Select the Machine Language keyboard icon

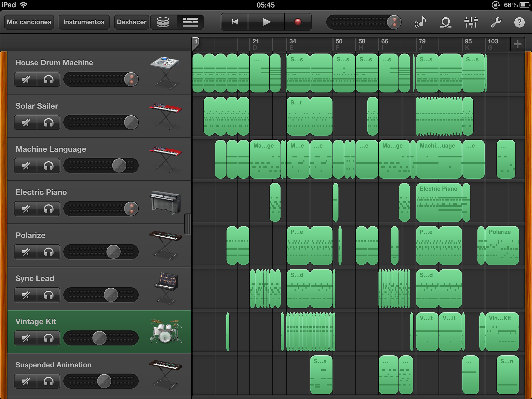(x=165, y=159)
